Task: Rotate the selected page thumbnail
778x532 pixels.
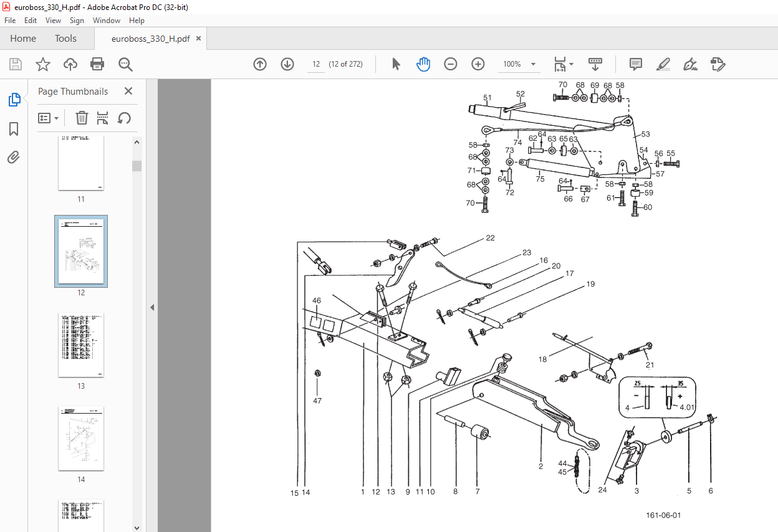Action: click(x=124, y=118)
